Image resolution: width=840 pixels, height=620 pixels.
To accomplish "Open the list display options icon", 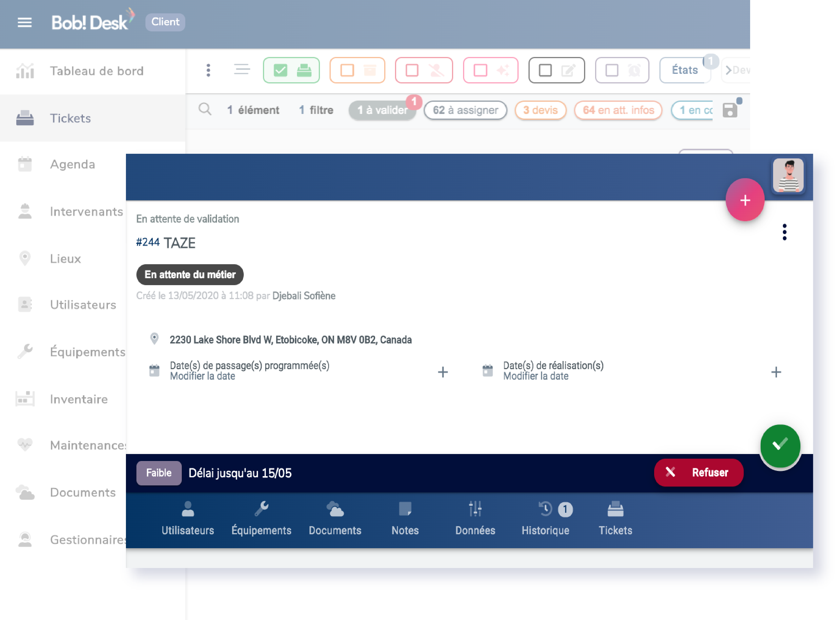I will coord(242,69).
